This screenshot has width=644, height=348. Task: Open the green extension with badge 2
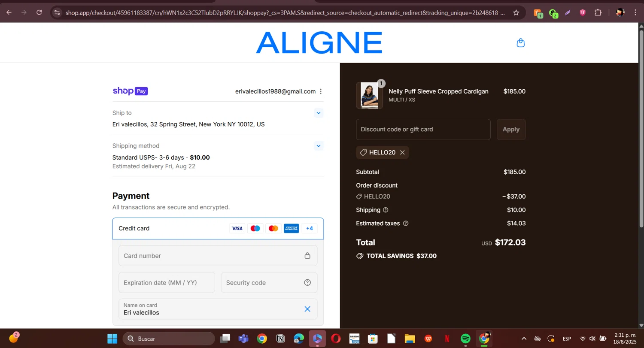[x=553, y=13]
